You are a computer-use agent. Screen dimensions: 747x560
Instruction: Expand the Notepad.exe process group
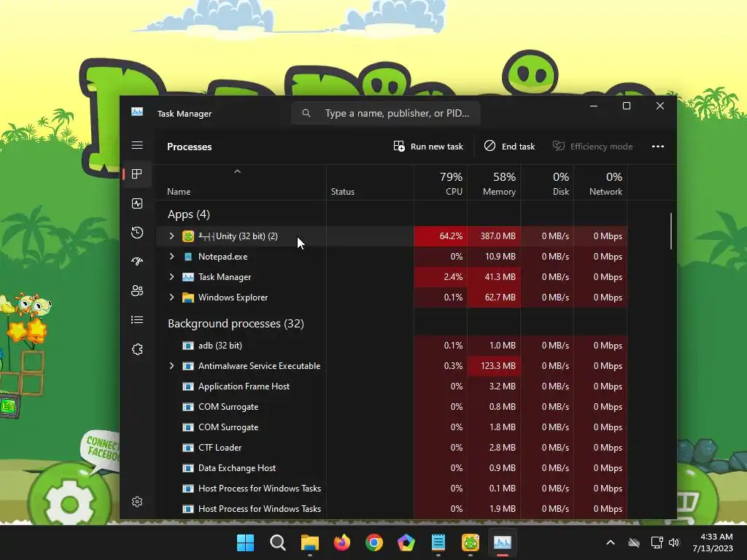(x=171, y=257)
